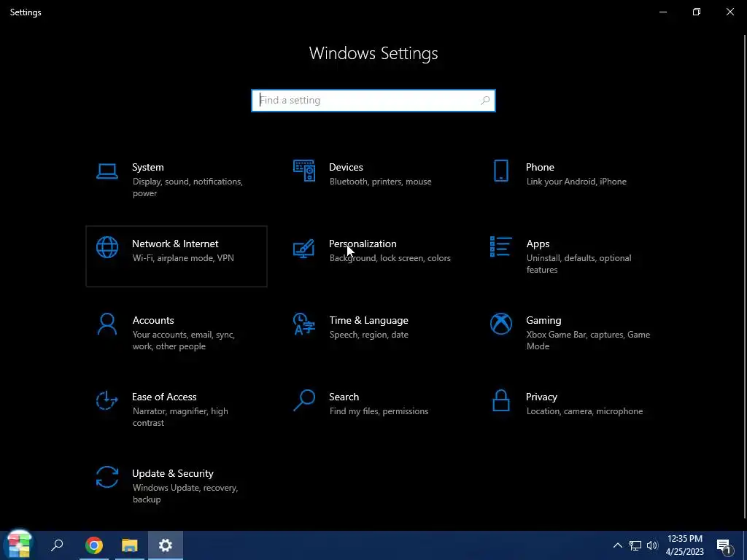Open File Explorer from the taskbar

click(130, 545)
